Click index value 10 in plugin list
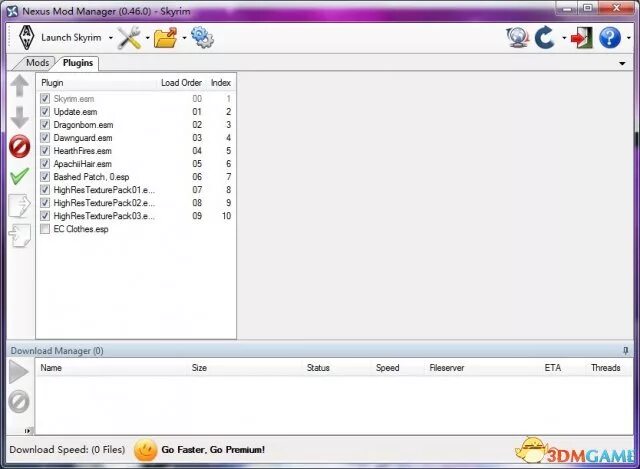This screenshot has width=640, height=469. 227,216
